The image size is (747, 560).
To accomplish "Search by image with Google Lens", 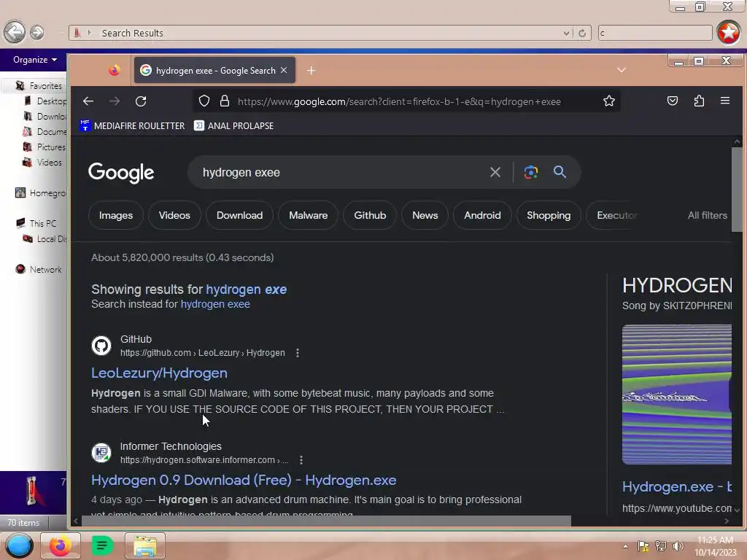I will (531, 172).
